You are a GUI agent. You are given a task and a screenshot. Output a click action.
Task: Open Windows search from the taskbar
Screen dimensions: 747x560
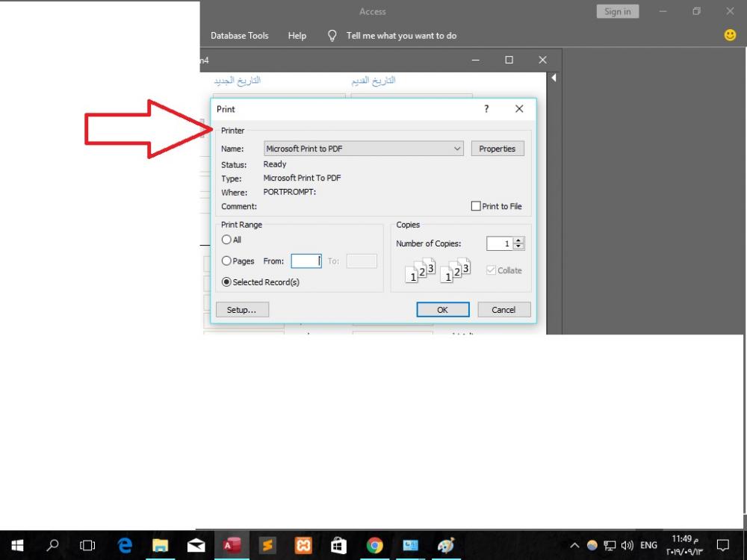point(52,545)
